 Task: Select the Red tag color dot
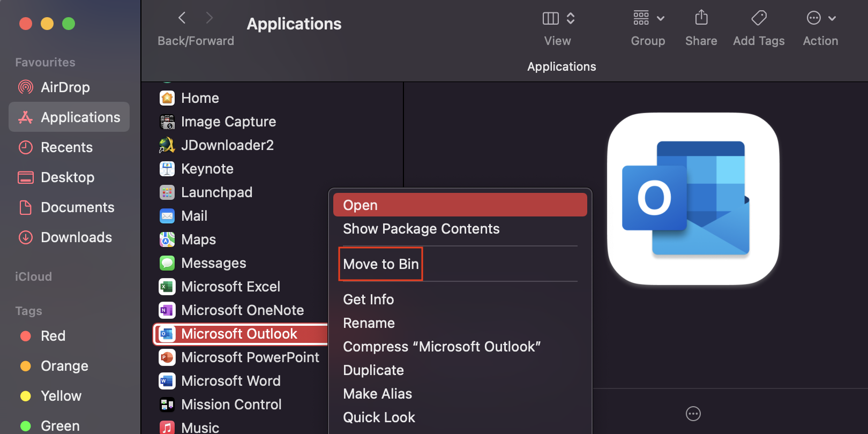(x=25, y=336)
